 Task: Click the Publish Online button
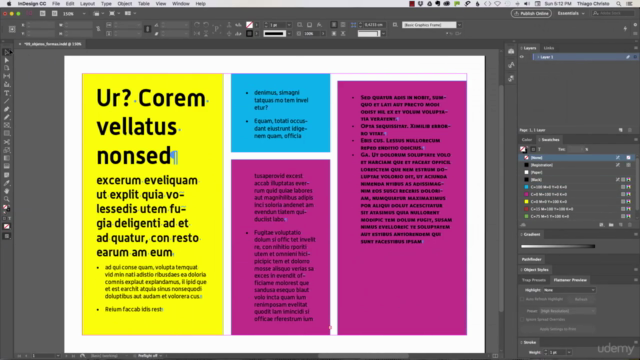(x=531, y=13)
